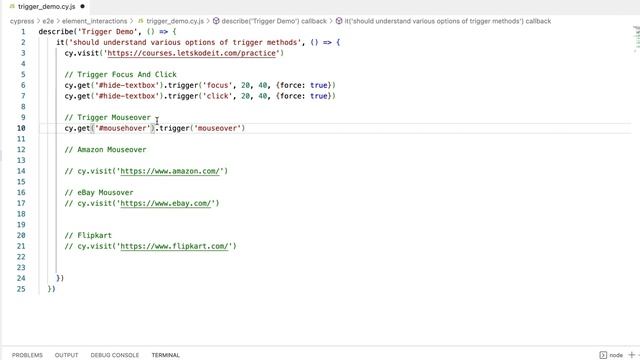Screen dimensions: 640x360
Task: Click the symbol icon before it() breadcrumb
Action: point(339,21)
